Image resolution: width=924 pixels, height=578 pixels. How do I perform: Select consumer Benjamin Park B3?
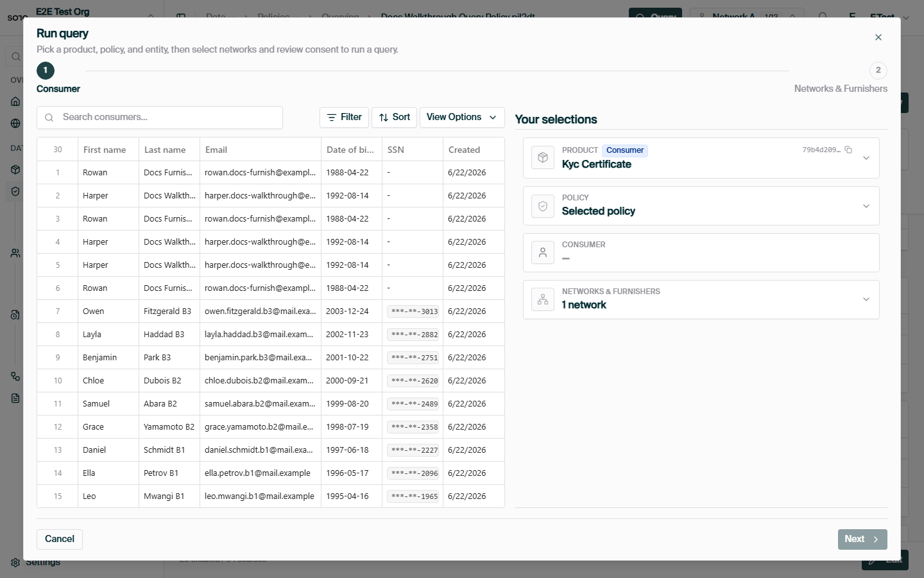pyautogui.click(x=271, y=358)
